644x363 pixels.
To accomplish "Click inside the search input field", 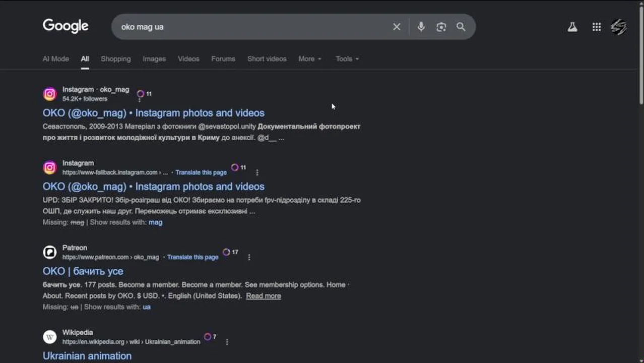I will [x=252, y=27].
